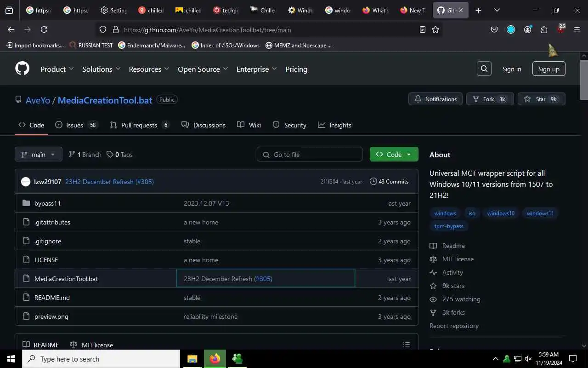Screen dimensions: 588x368
Task: Open the extensions puzzle icon
Action: (x=544, y=29)
